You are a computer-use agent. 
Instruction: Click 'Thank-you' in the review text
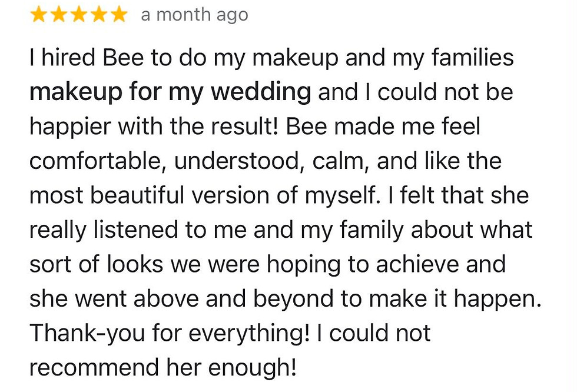[x=87, y=333]
